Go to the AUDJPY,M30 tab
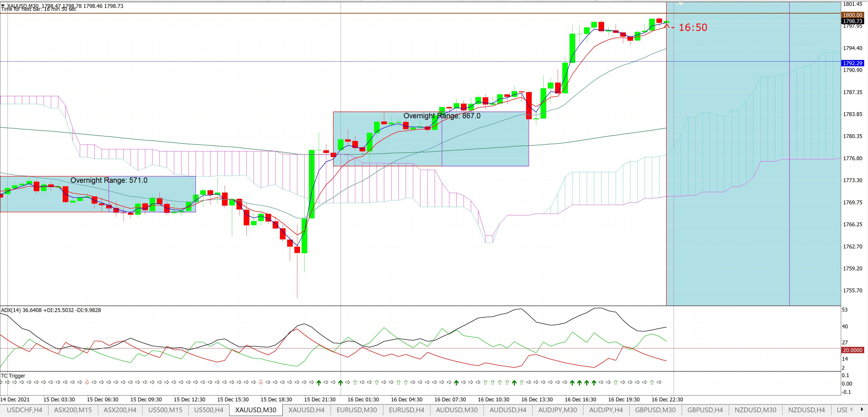The width and height of the screenshot is (868, 417). 557,410
